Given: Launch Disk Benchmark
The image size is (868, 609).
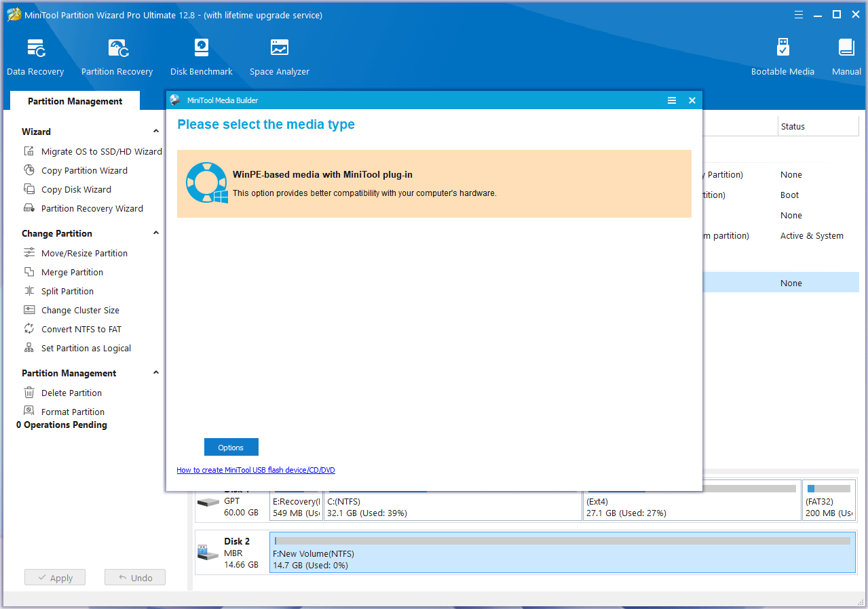Looking at the screenshot, I should tap(202, 58).
